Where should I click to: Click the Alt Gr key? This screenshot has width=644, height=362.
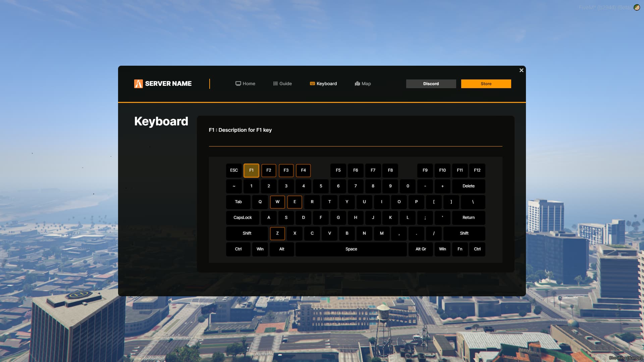(421, 249)
